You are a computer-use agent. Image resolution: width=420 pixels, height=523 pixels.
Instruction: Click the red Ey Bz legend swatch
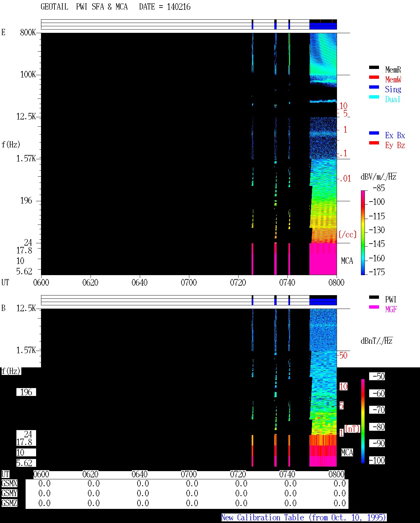pyautogui.click(x=374, y=143)
